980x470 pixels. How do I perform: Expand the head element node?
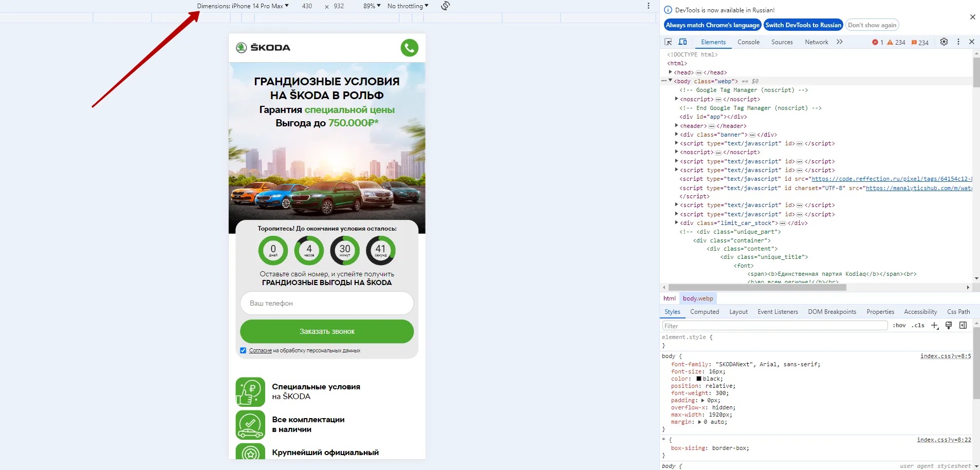pyautogui.click(x=670, y=72)
